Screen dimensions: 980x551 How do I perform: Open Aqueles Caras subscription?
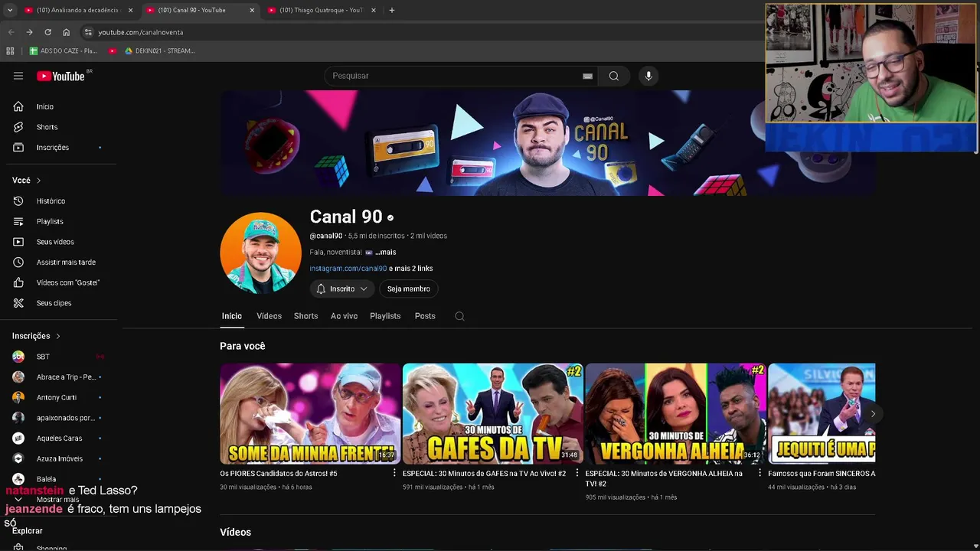58,439
